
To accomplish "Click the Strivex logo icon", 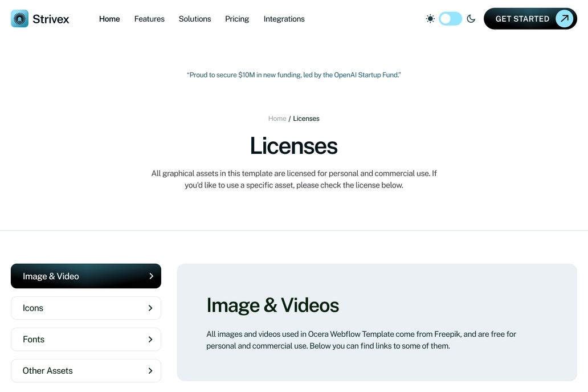I will coord(19,19).
